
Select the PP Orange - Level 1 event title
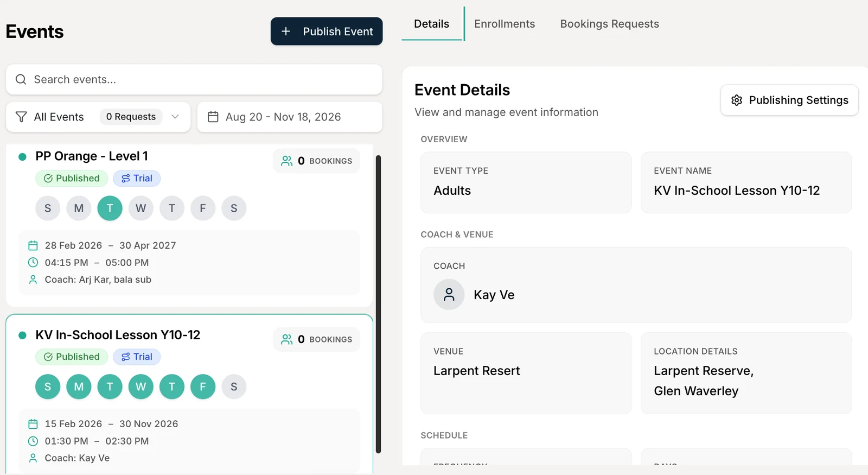click(92, 156)
